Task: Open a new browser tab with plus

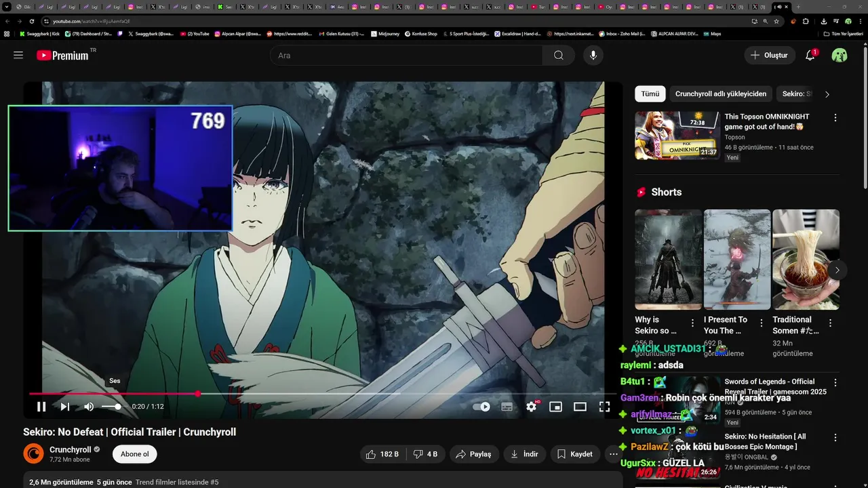Action: pyautogui.click(x=797, y=7)
